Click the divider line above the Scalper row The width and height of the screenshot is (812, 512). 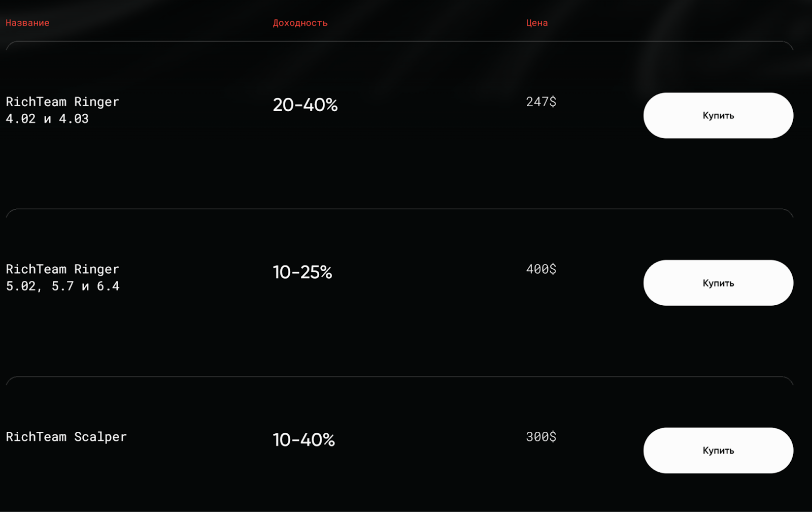pyautogui.click(x=399, y=377)
